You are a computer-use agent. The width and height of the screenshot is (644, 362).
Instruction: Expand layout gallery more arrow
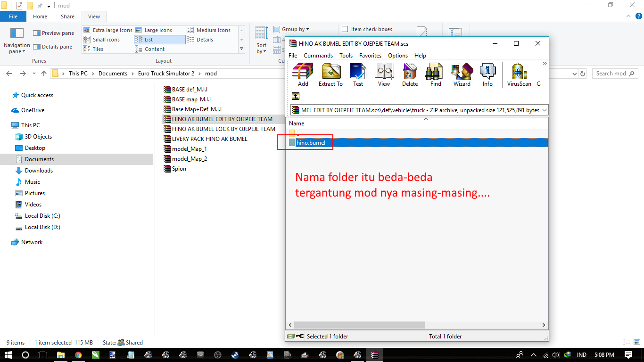click(x=241, y=49)
